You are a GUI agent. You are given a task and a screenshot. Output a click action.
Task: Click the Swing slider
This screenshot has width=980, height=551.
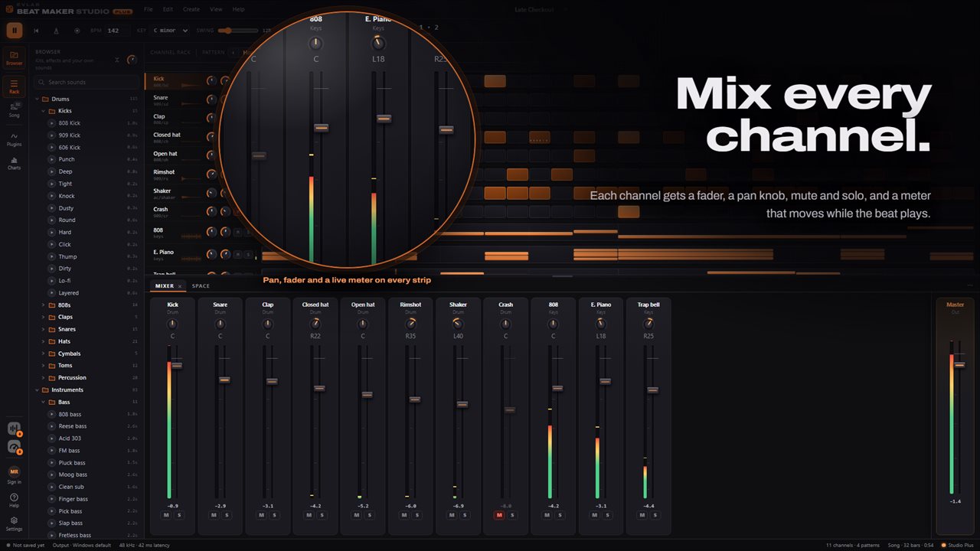pyautogui.click(x=237, y=31)
